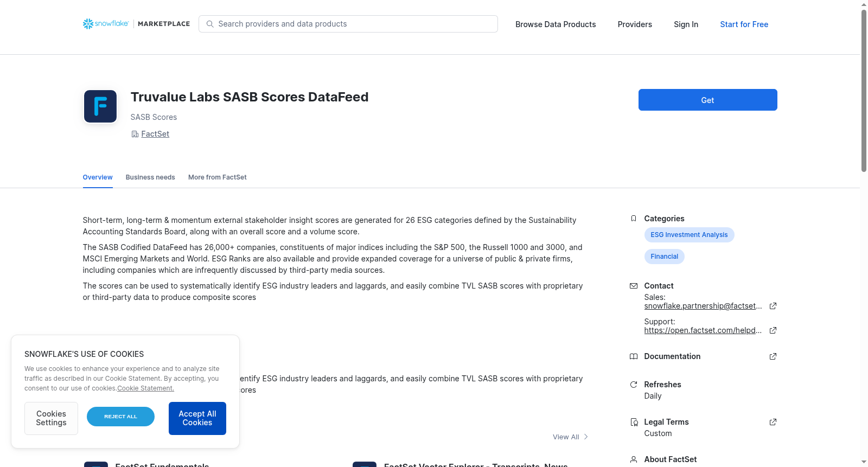
Task: Click the Snowflake logo in the header
Action: pyautogui.click(x=106, y=24)
